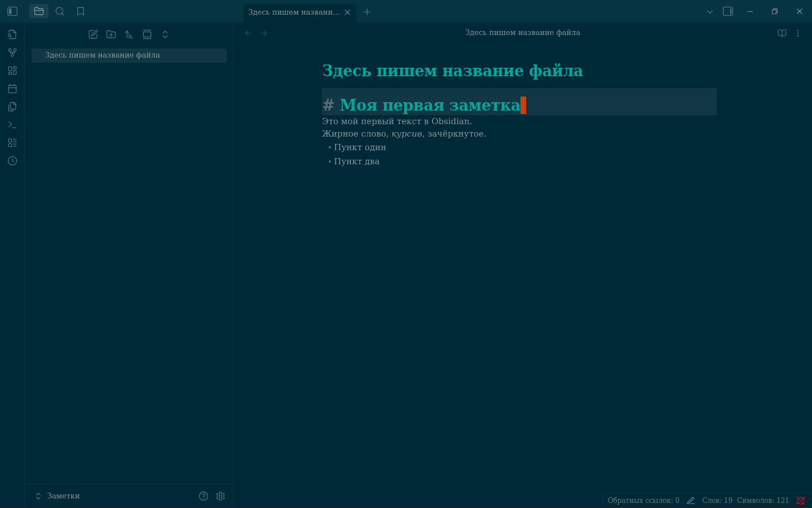Open the graph view from ribbon

[12, 52]
